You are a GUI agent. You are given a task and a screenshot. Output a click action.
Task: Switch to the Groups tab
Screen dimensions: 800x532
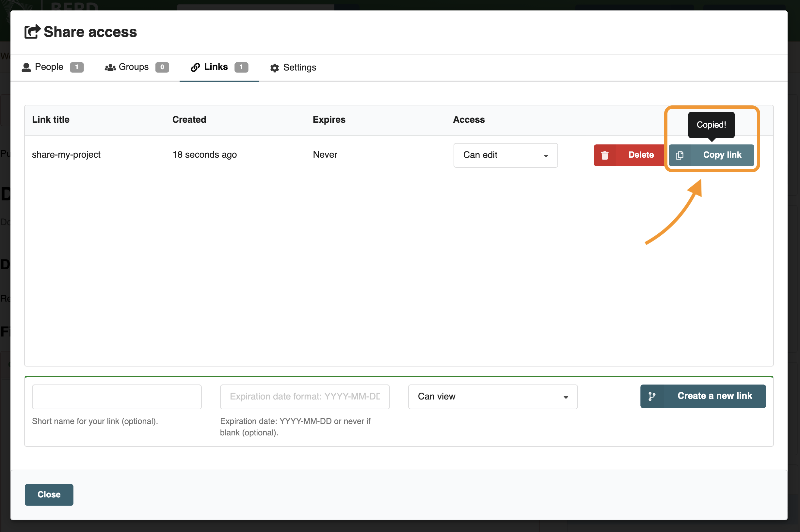click(x=137, y=67)
